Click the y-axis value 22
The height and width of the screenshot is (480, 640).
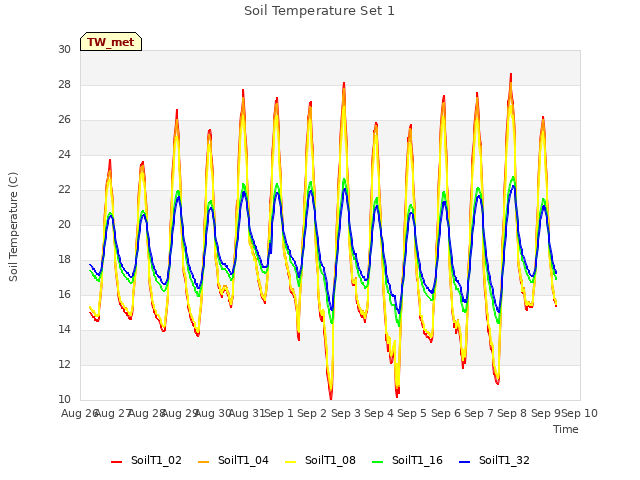(x=64, y=190)
